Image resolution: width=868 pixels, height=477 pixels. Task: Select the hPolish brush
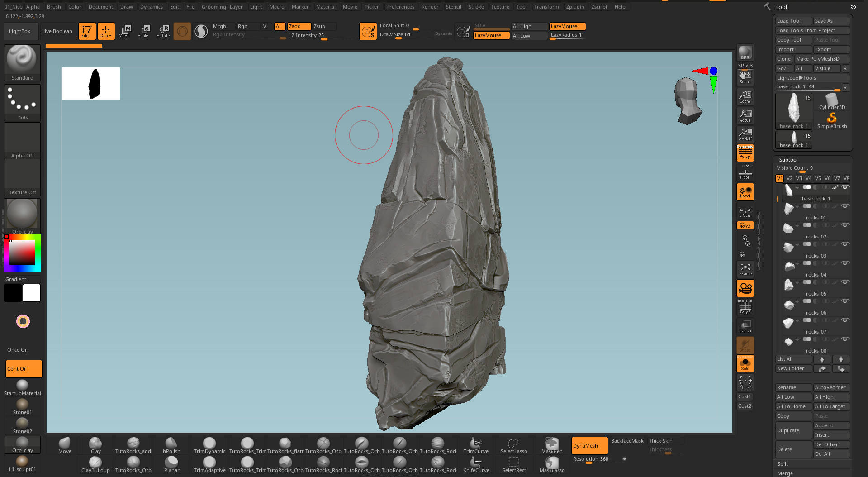tap(171, 445)
